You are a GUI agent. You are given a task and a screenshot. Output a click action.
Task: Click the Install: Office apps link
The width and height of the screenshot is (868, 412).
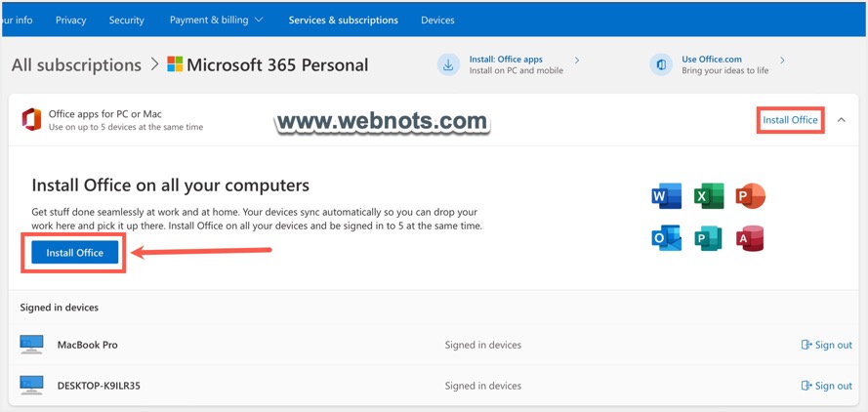coord(506,60)
